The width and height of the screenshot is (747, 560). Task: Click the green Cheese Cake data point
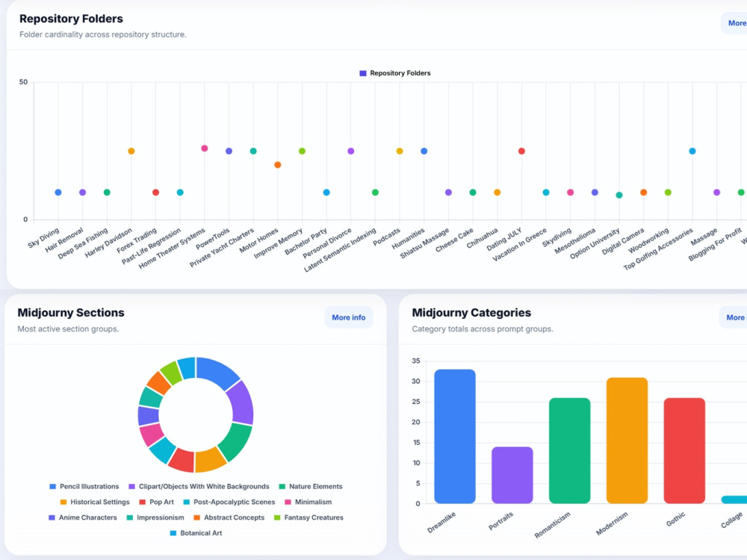click(473, 193)
